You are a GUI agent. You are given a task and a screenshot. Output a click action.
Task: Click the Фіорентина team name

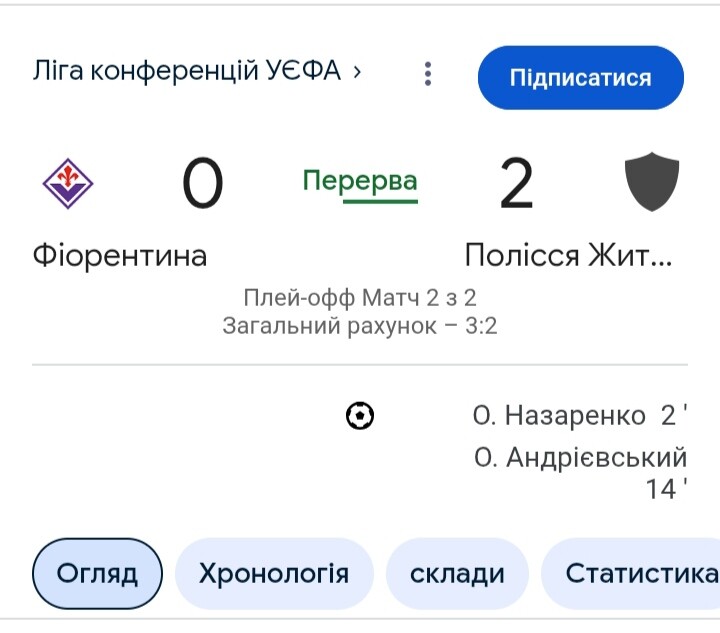click(x=120, y=256)
